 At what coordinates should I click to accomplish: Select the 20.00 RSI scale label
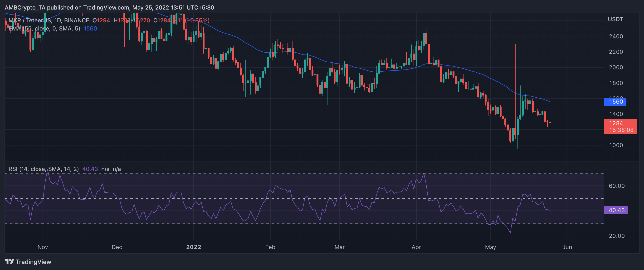pyautogui.click(x=617, y=235)
